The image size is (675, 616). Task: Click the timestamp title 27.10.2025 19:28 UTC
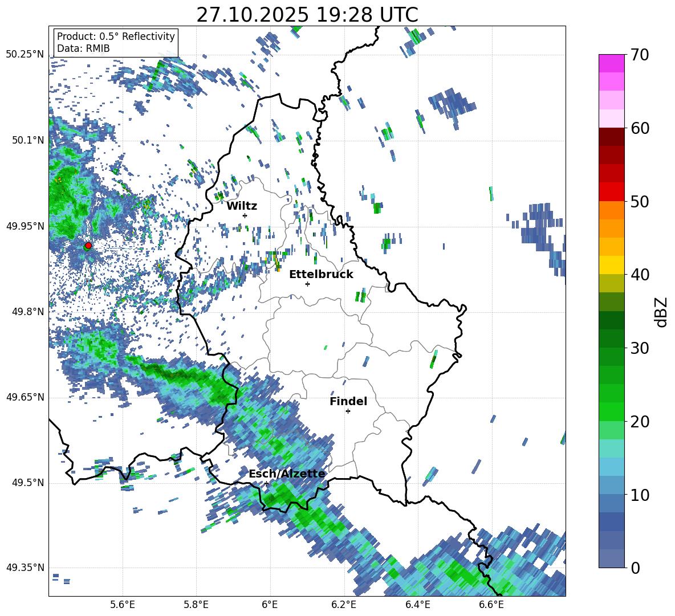coord(307,15)
